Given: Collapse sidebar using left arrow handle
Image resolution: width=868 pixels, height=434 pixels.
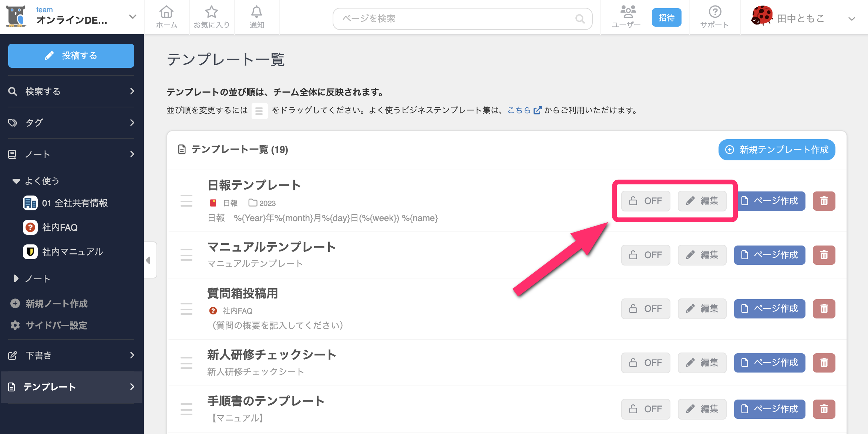Looking at the screenshot, I should point(149,260).
